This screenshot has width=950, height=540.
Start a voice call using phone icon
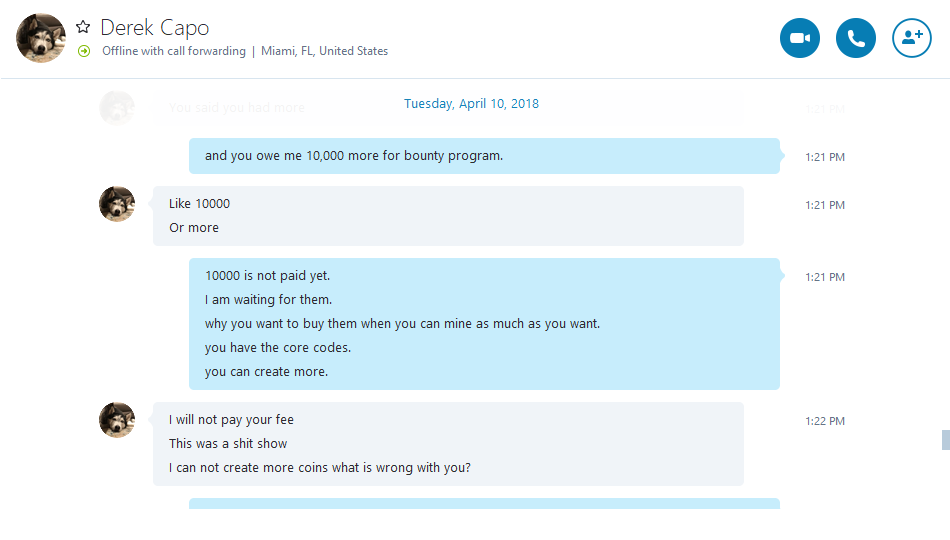(855, 38)
